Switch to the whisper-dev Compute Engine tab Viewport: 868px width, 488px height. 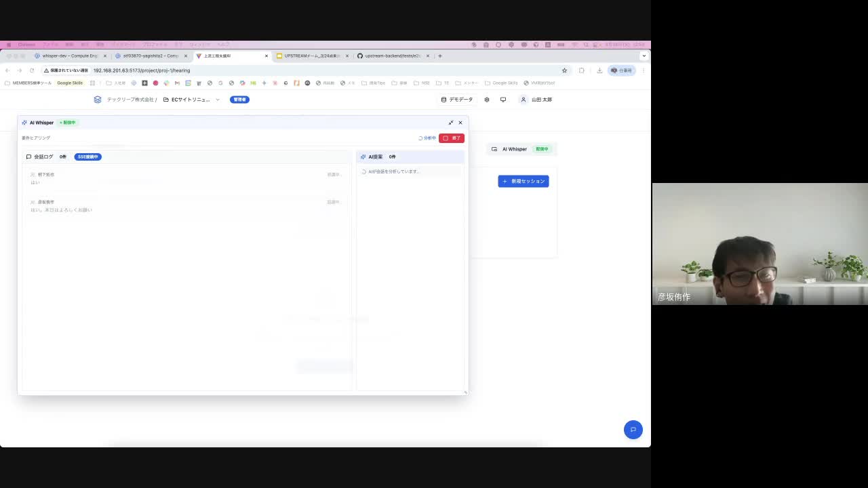70,56
